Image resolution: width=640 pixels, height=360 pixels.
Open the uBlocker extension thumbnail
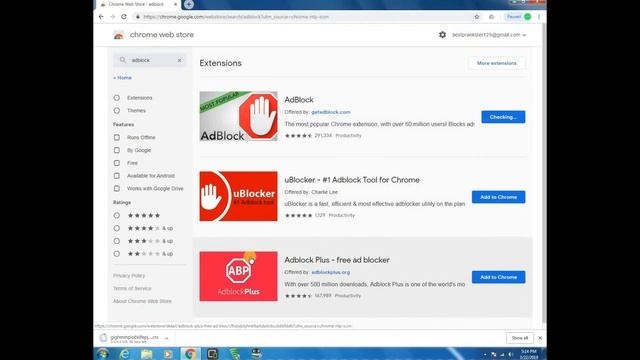click(238, 196)
